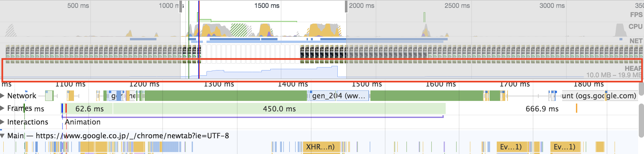
Task: Click the NET overview label
Action: pos(636,41)
